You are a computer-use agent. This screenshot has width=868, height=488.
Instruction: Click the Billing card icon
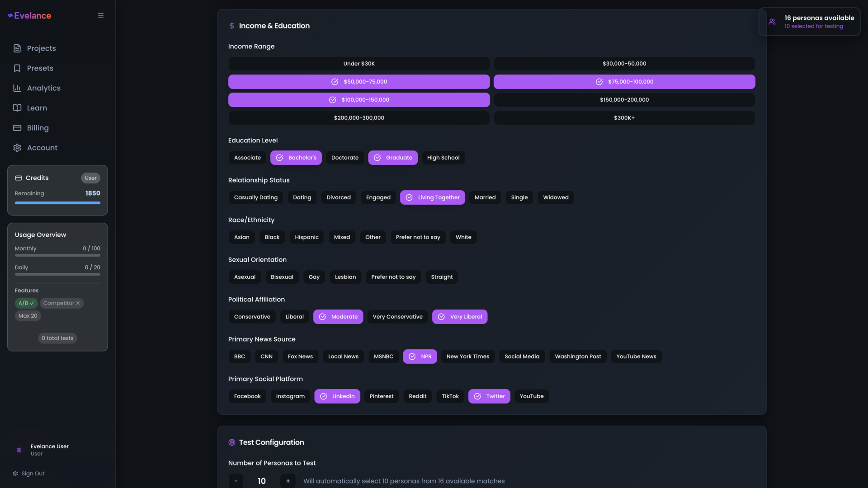click(17, 128)
